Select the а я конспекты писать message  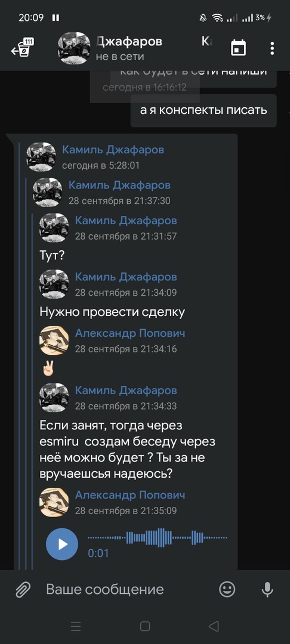[x=203, y=110]
